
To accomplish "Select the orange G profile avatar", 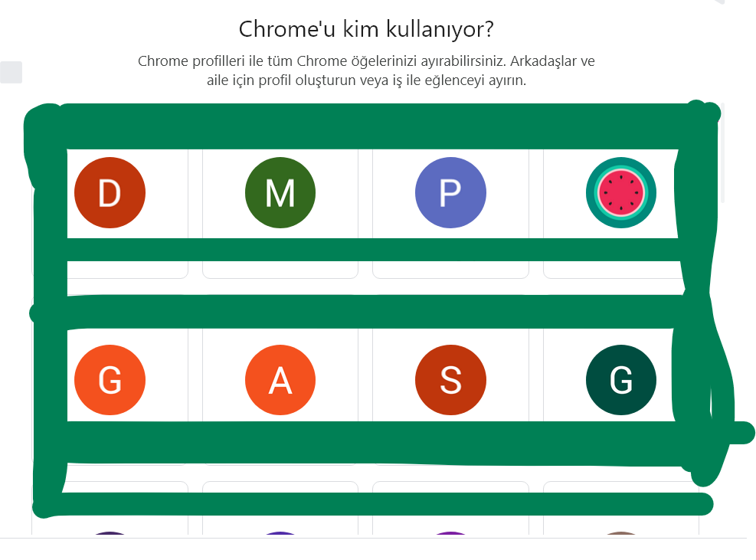I will (110, 380).
